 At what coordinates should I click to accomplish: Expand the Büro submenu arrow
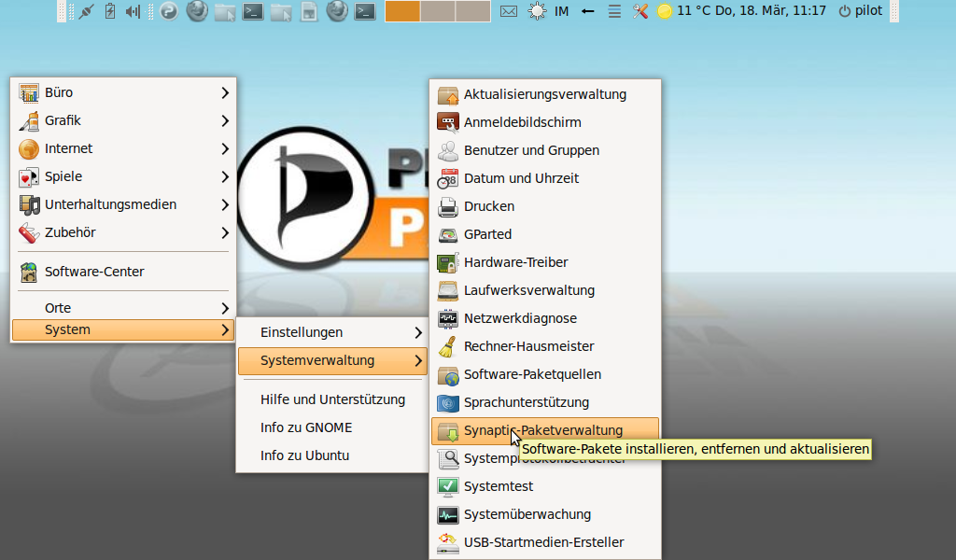[x=225, y=92]
